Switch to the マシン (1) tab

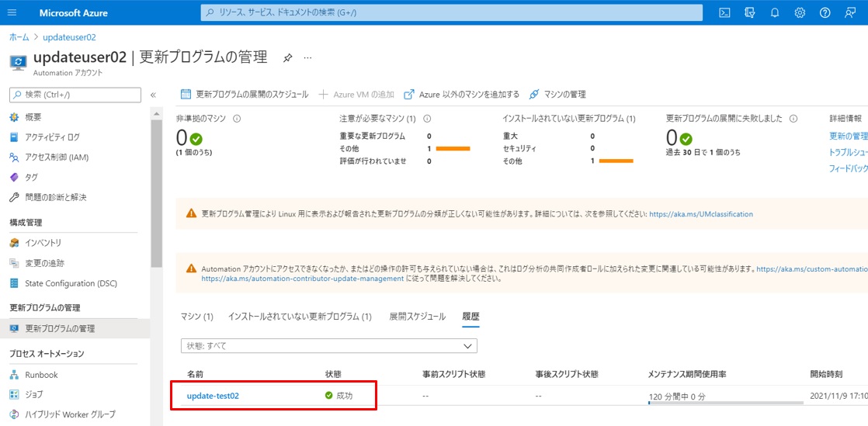click(196, 317)
